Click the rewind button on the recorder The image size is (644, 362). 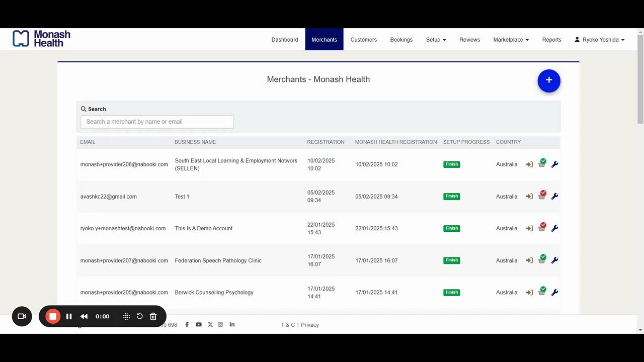point(84,316)
